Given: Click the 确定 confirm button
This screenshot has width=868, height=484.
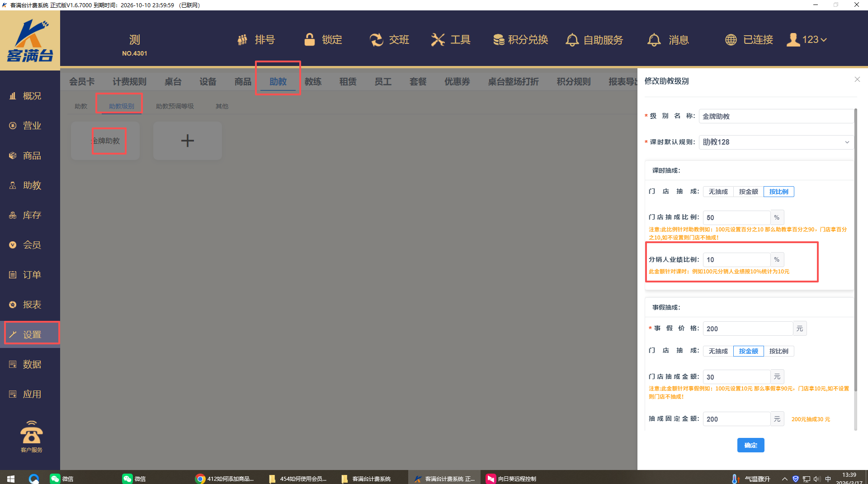Looking at the screenshot, I should (x=750, y=445).
